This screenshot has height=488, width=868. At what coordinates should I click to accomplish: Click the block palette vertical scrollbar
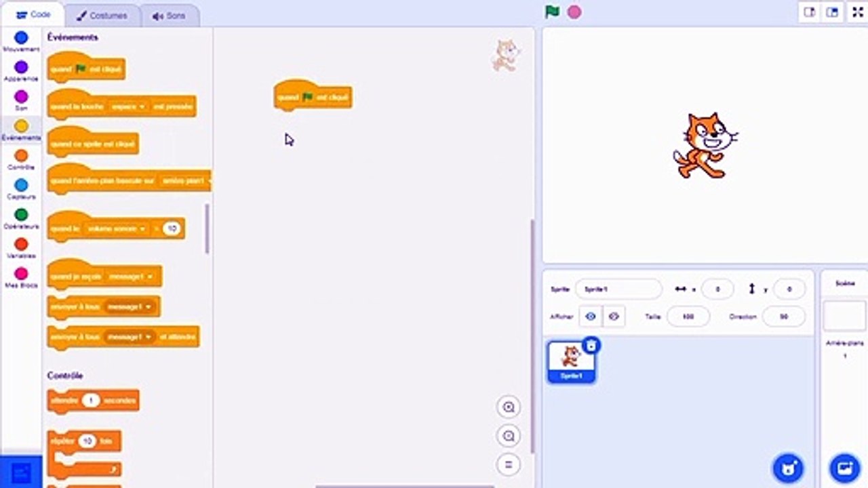click(207, 229)
